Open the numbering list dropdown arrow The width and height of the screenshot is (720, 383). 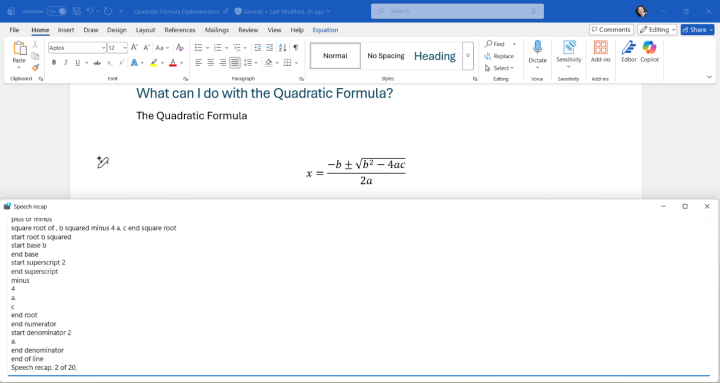pyautogui.click(x=226, y=48)
